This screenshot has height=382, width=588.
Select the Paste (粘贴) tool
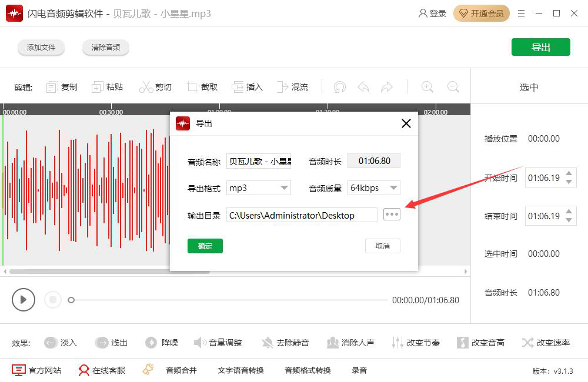(x=98, y=87)
